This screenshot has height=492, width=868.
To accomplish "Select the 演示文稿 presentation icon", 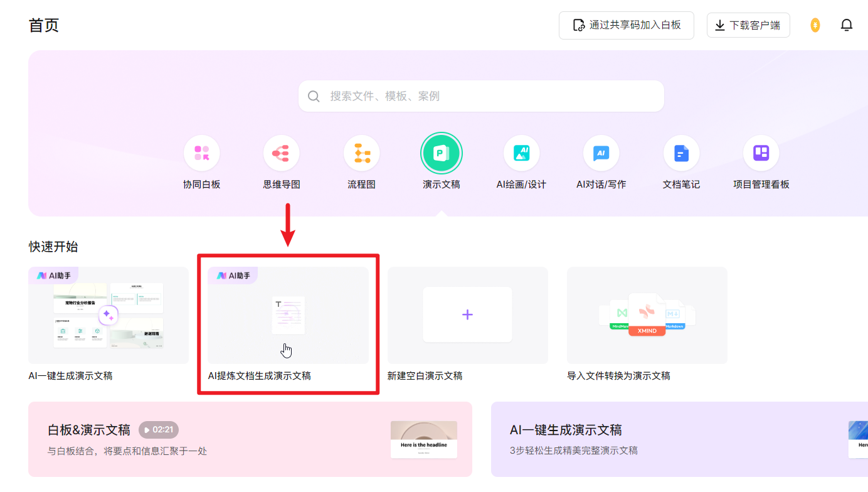I will point(442,153).
